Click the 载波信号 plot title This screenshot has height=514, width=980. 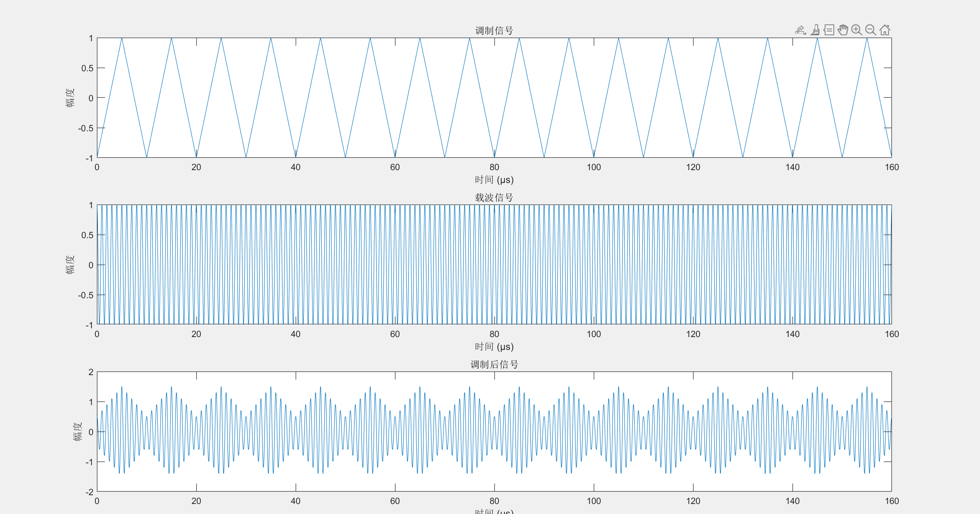(494, 198)
